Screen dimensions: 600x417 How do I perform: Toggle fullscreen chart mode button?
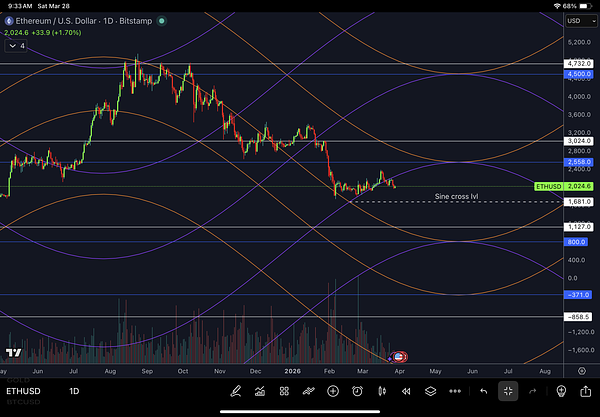[509, 390]
